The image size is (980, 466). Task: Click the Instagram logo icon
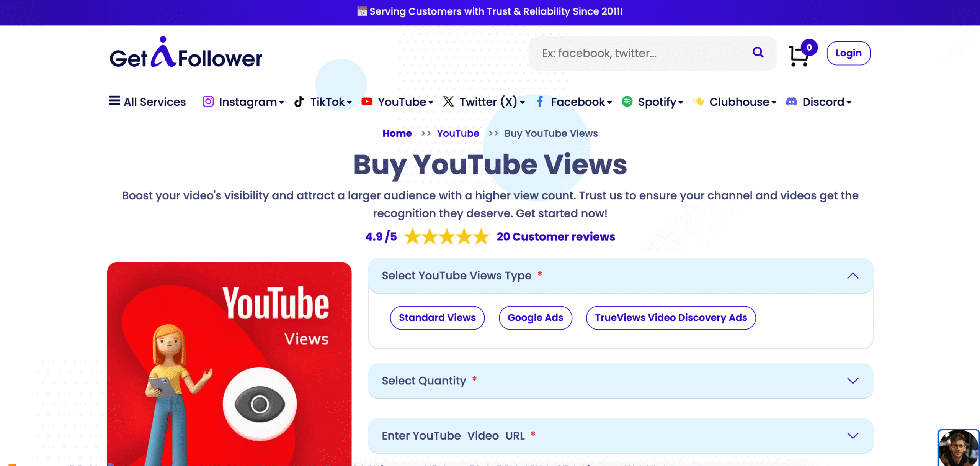208,102
